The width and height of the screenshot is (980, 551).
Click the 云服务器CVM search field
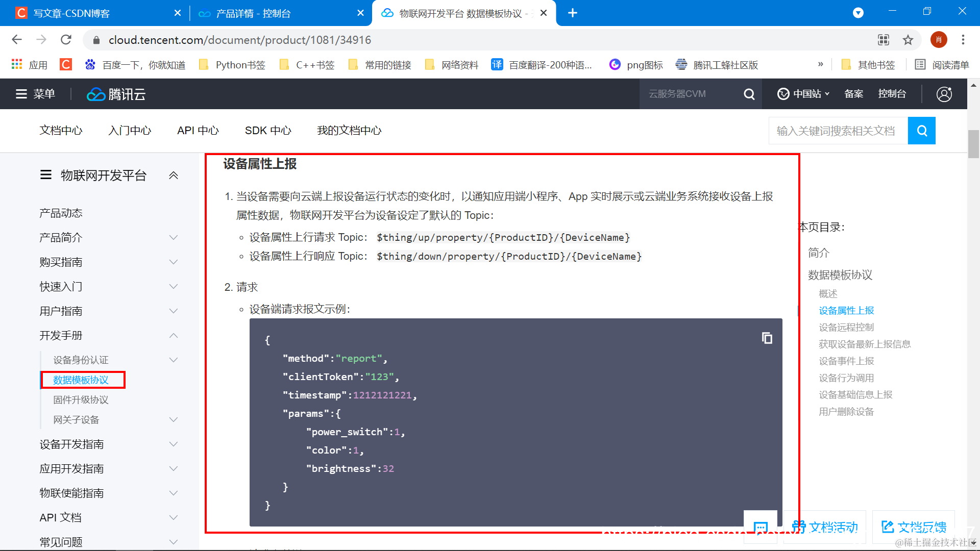(689, 94)
